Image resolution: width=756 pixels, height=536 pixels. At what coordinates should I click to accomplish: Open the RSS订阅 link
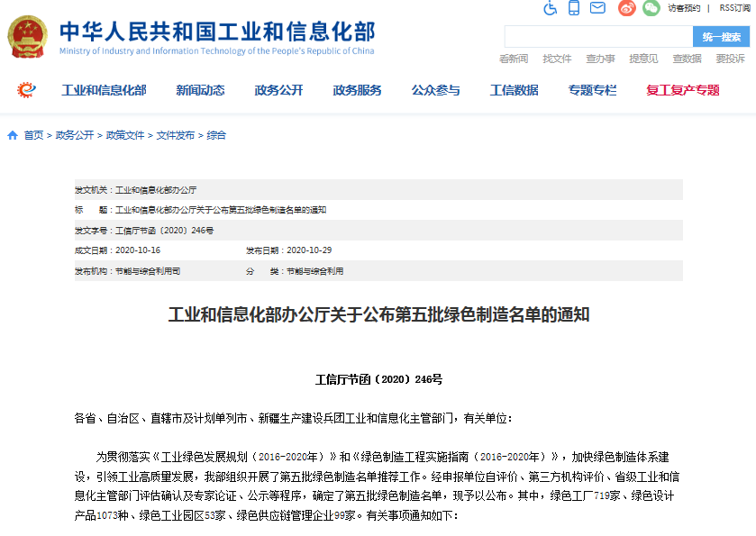pyautogui.click(x=733, y=8)
